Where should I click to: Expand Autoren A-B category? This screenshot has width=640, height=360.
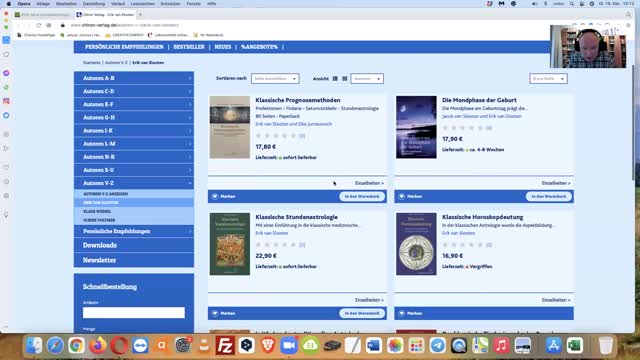134,78
